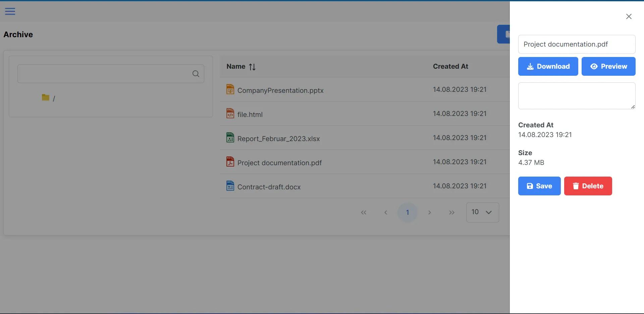Viewport: 644px width, 314px height.
Task: Click the Word icon for Contract-draft.docx
Action: tap(230, 186)
